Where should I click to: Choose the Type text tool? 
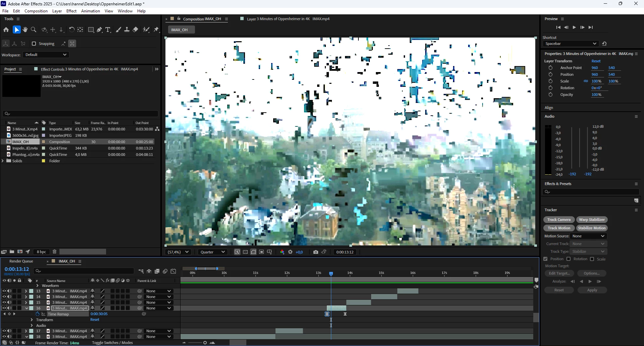pyautogui.click(x=108, y=30)
